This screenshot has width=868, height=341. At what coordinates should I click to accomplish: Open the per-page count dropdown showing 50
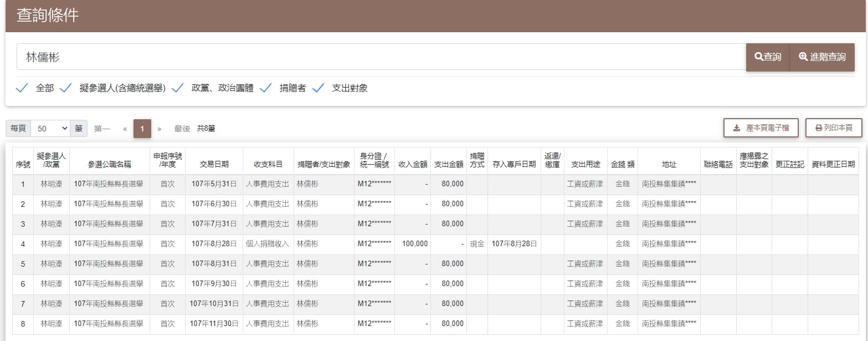pyautogui.click(x=50, y=129)
